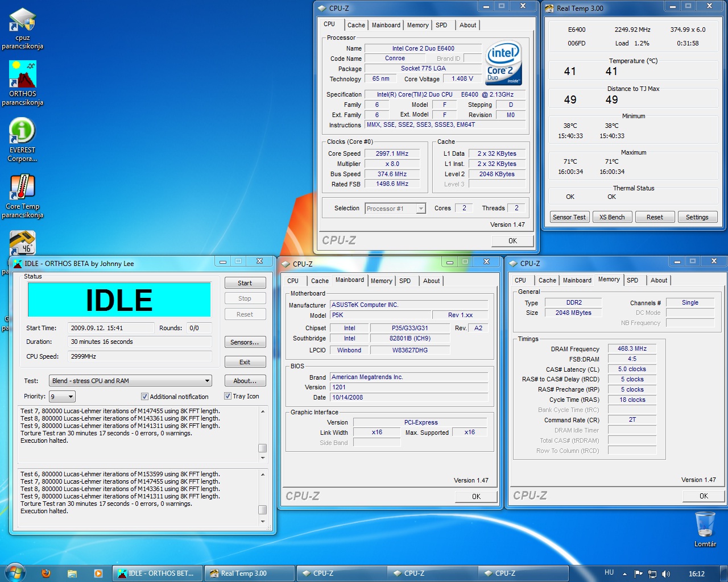Screen dimensions: 728x582
Task: Click OK in the Memory CPU-Z window
Action: click(704, 496)
